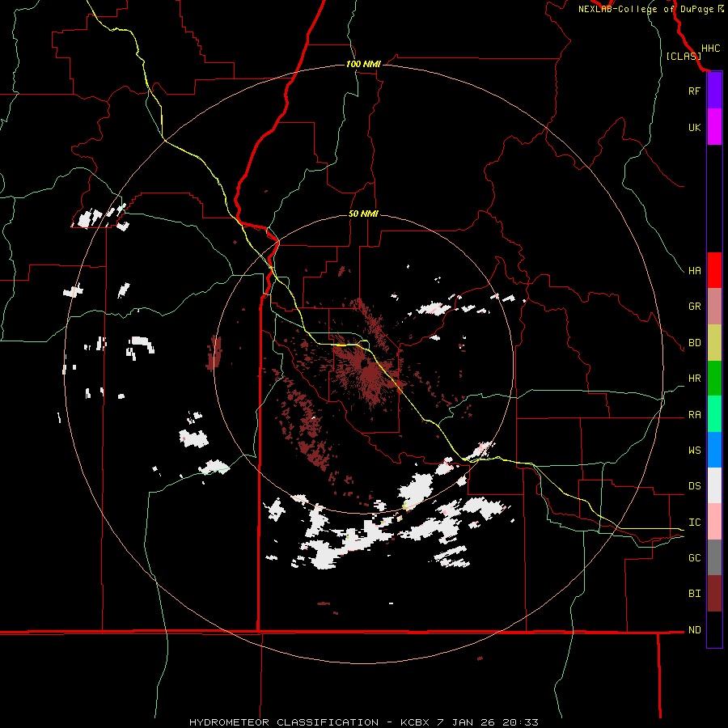This screenshot has height=728, width=728.
Task: Select the BI brown legend swatch
Action: click(x=714, y=594)
